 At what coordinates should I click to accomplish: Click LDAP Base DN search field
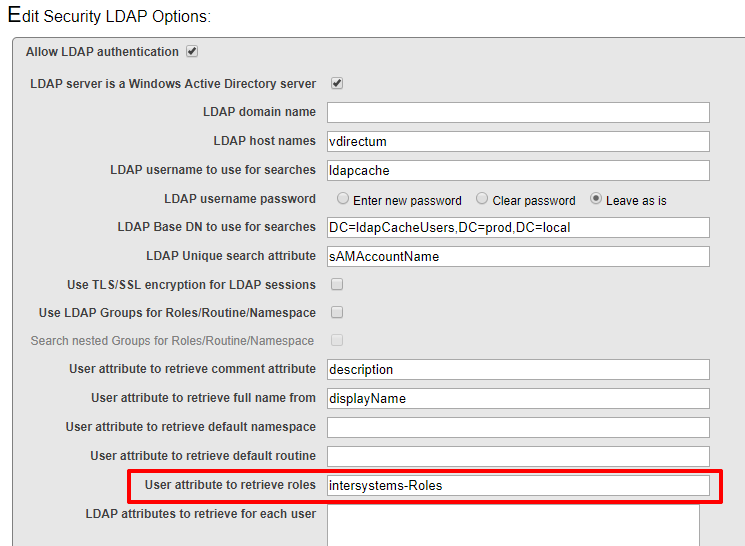click(518, 228)
